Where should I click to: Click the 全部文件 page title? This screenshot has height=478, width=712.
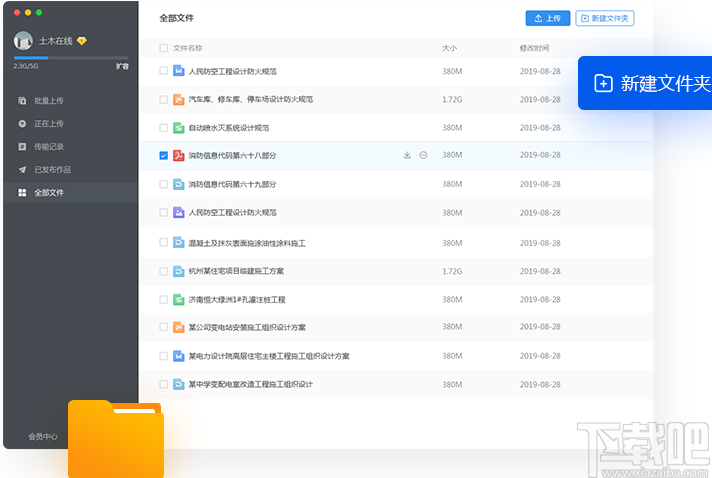pyautogui.click(x=177, y=18)
